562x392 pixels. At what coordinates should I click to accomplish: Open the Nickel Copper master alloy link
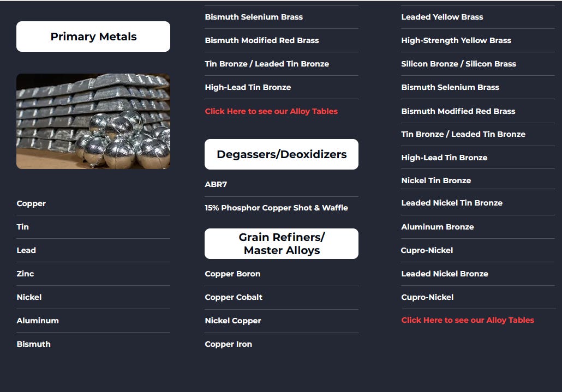point(232,321)
